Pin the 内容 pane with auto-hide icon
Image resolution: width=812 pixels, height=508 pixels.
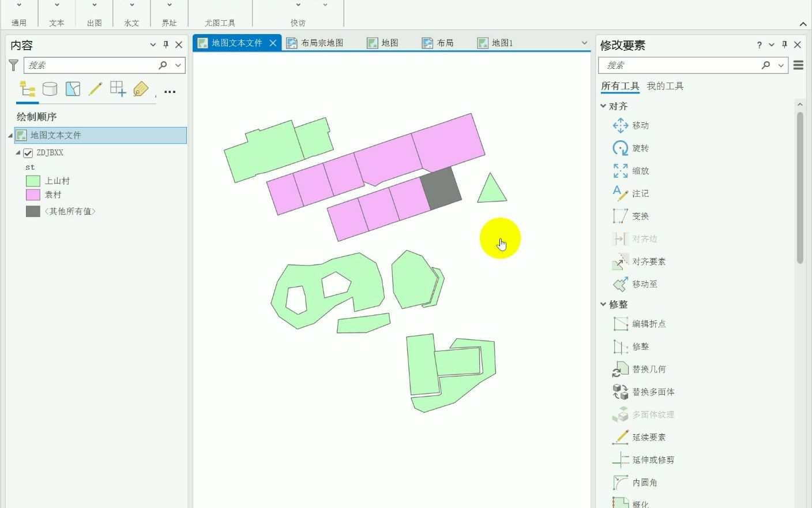(166, 44)
